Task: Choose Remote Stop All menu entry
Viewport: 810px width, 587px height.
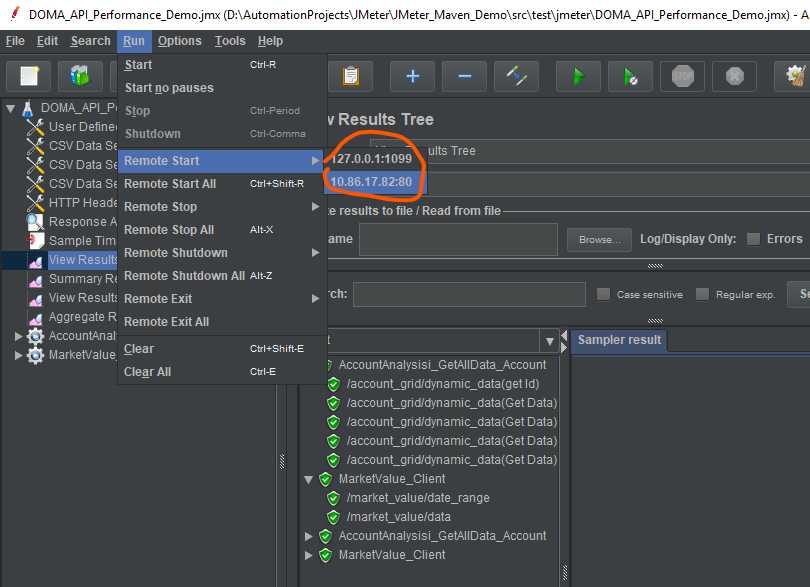Action: point(222,230)
